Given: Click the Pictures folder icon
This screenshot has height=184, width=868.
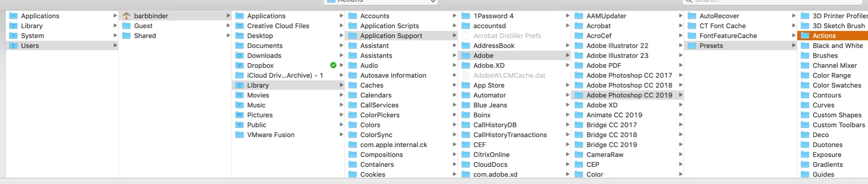Looking at the screenshot, I should pos(240,115).
